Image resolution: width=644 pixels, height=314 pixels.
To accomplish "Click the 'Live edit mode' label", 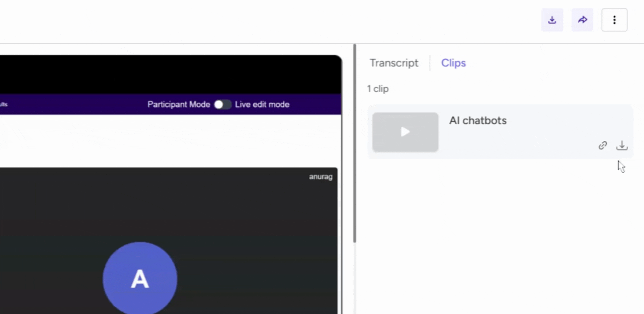I will coord(262,105).
